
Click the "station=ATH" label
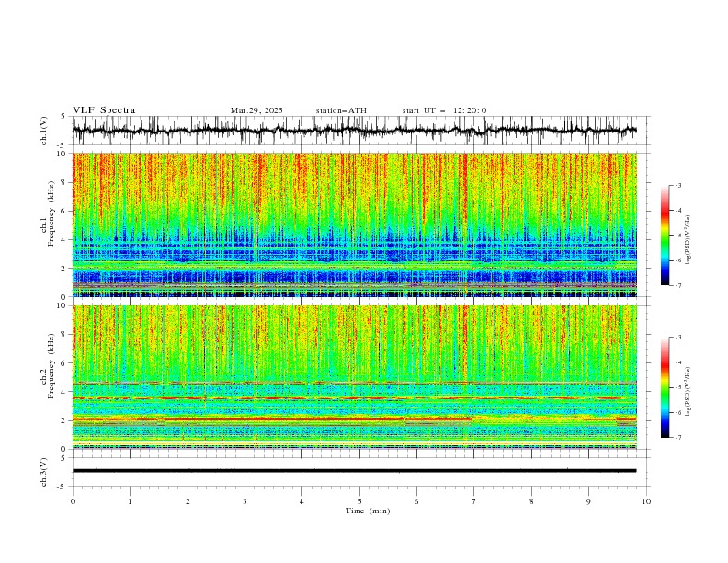click(341, 110)
